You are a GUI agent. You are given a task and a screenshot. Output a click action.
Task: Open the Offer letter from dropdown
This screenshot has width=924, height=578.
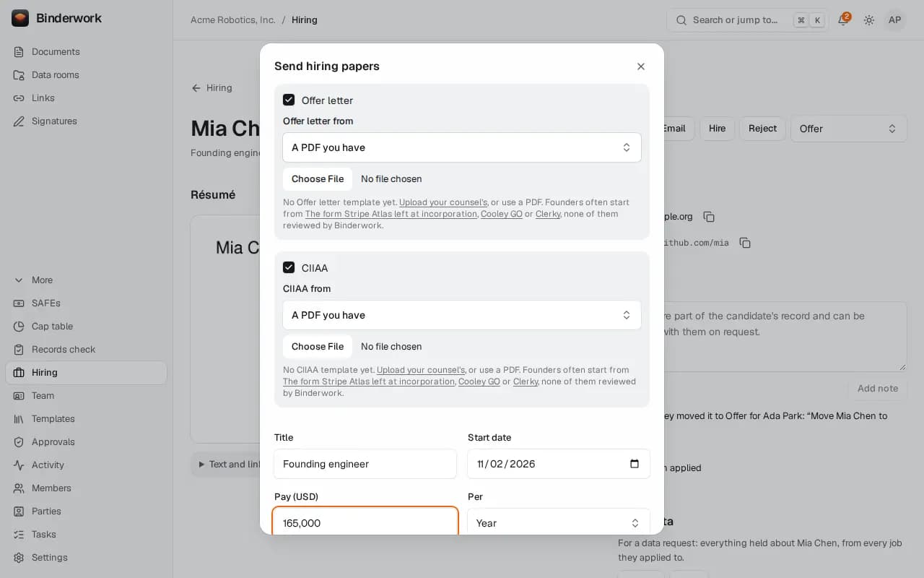coord(462,147)
